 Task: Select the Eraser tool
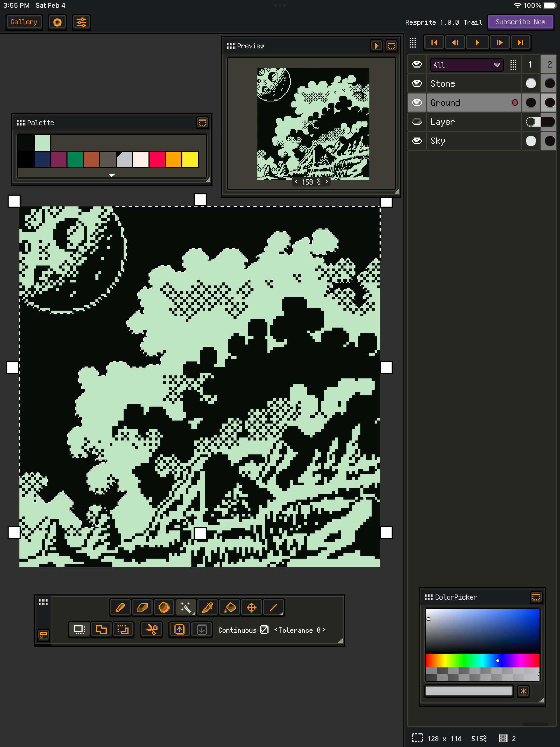click(142, 608)
